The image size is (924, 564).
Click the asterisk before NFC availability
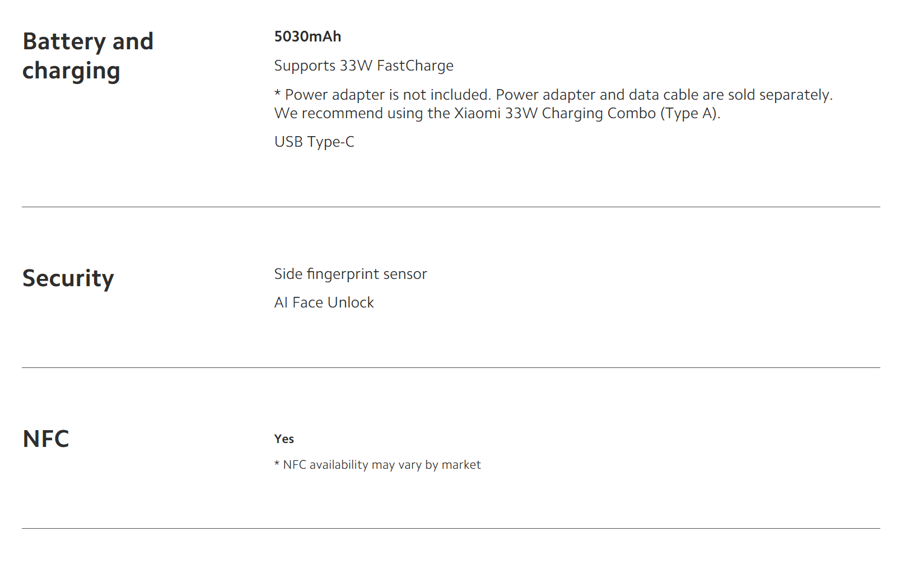277,463
